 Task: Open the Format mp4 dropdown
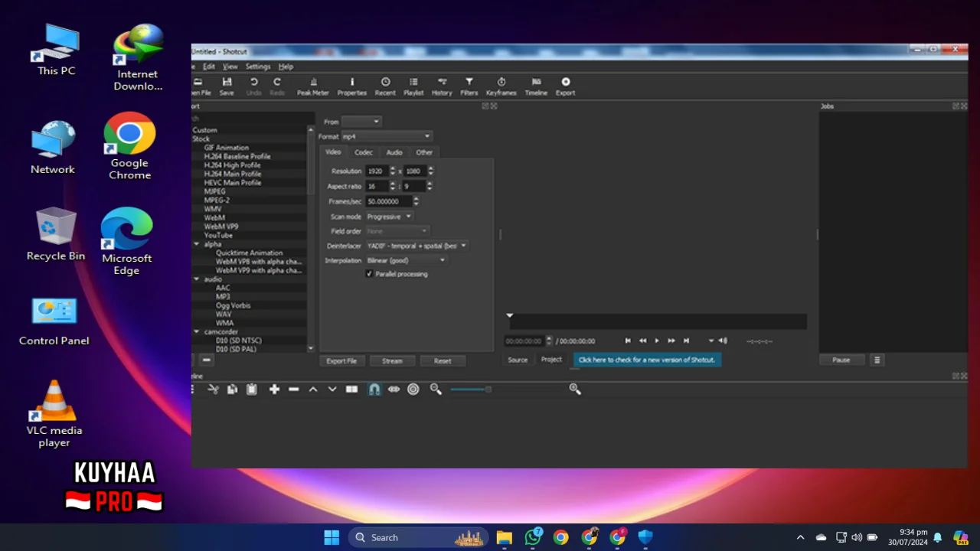tap(387, 136)
